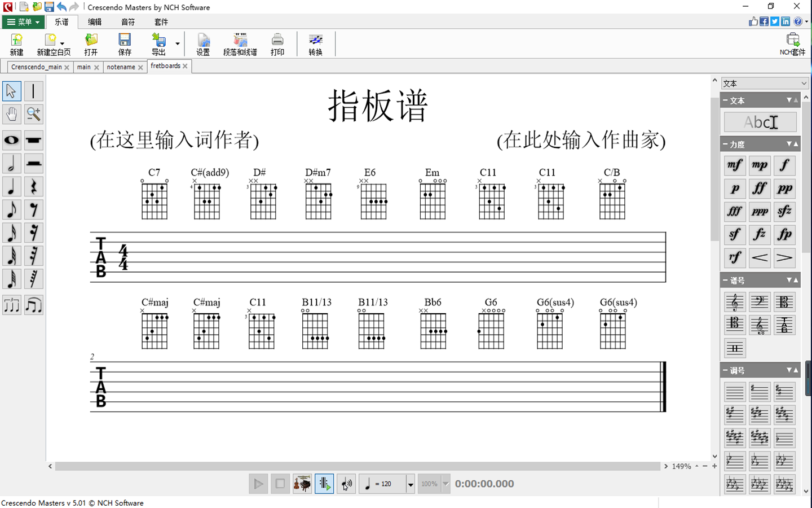812x508 pixels.
Task: Select the beamed notes tool
Action: point(33,305)
